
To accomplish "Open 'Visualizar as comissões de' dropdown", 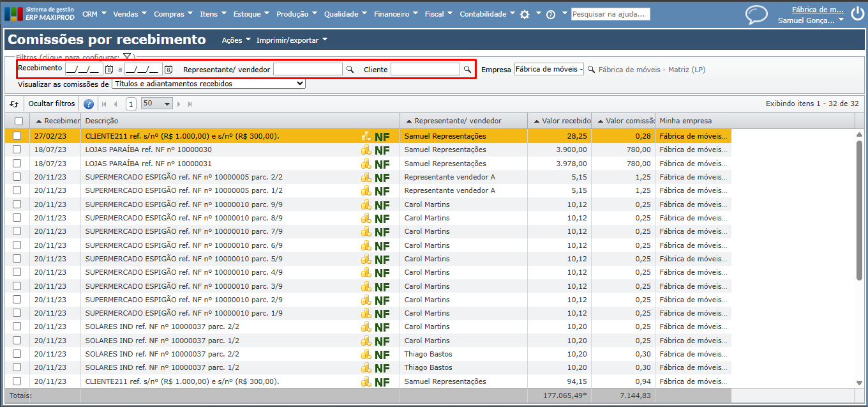I will (208, 84).
